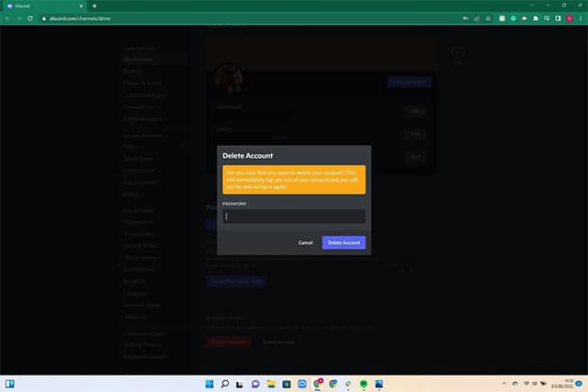Click the Wi-Fi icon in system tray
Screen dimensions: 588x392
click(x=527, y=382)
